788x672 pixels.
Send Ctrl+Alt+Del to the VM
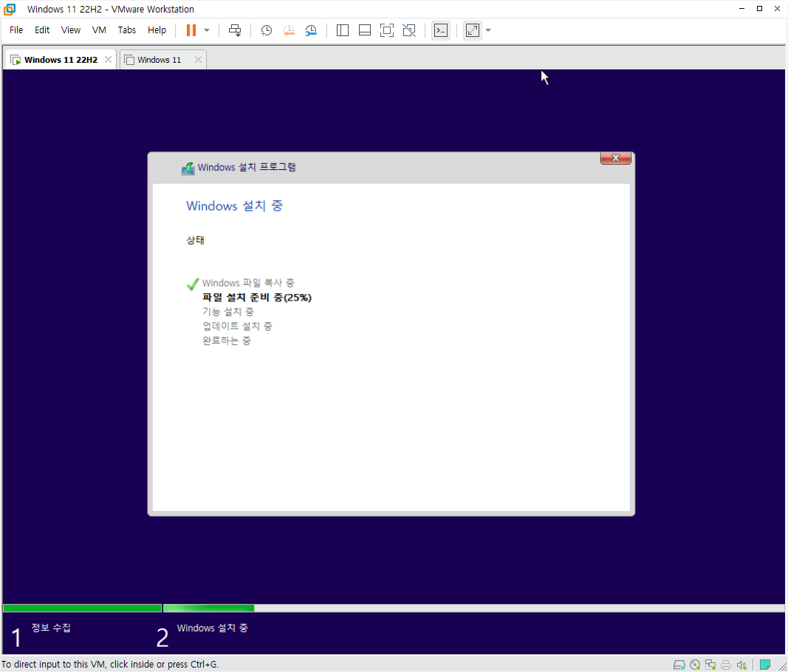pos(235,30)
